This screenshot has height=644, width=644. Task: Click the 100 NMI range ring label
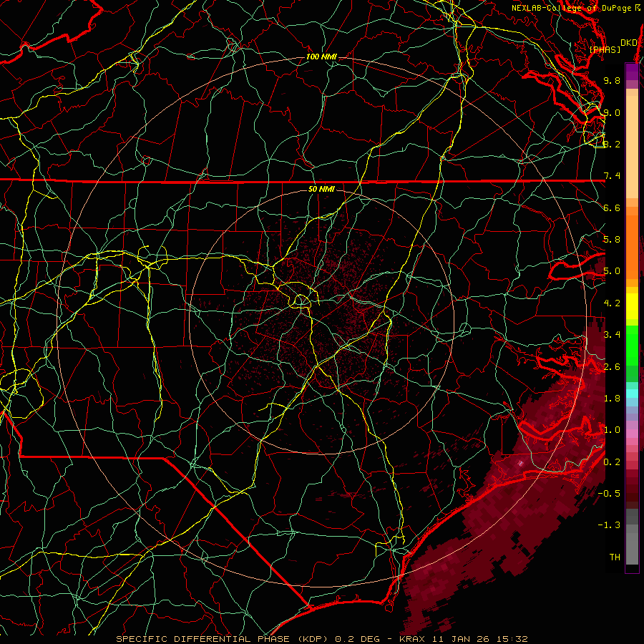[321, 57]
